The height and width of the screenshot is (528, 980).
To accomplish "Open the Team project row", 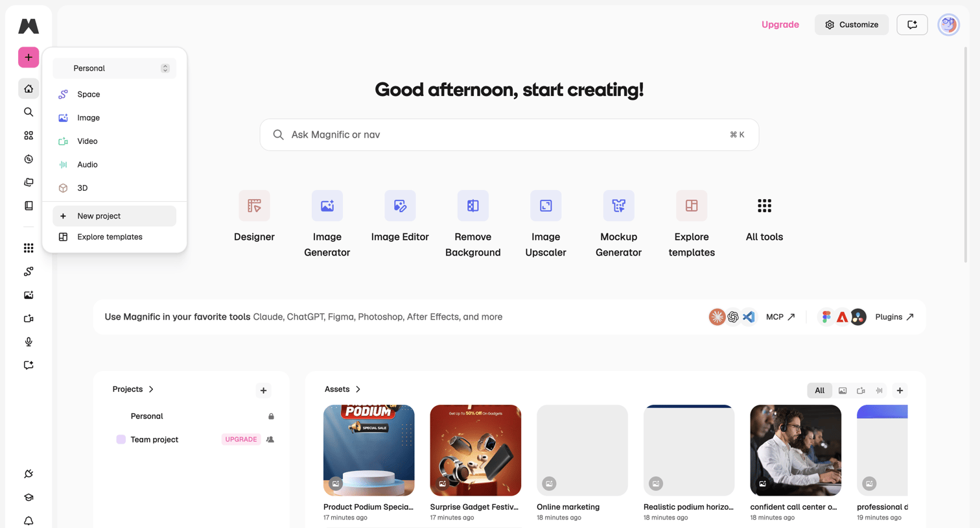I will pyautogui.click(x=194, y=440).
